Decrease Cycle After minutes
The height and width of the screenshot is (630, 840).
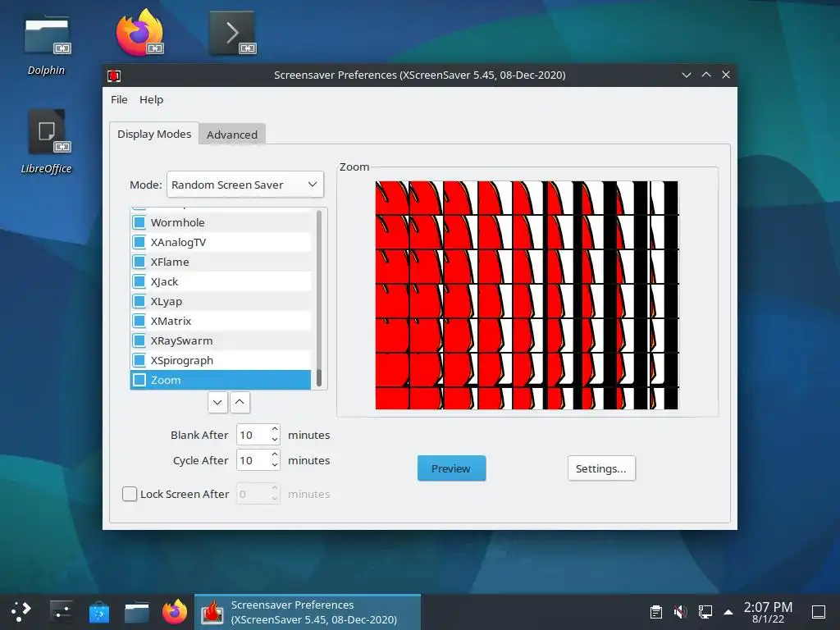tap(275, 466)
